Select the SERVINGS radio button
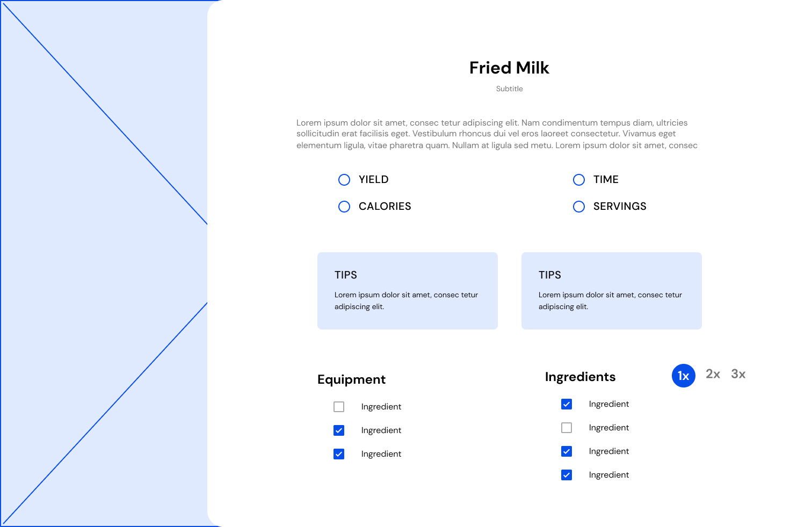 (x=579, y=207)
